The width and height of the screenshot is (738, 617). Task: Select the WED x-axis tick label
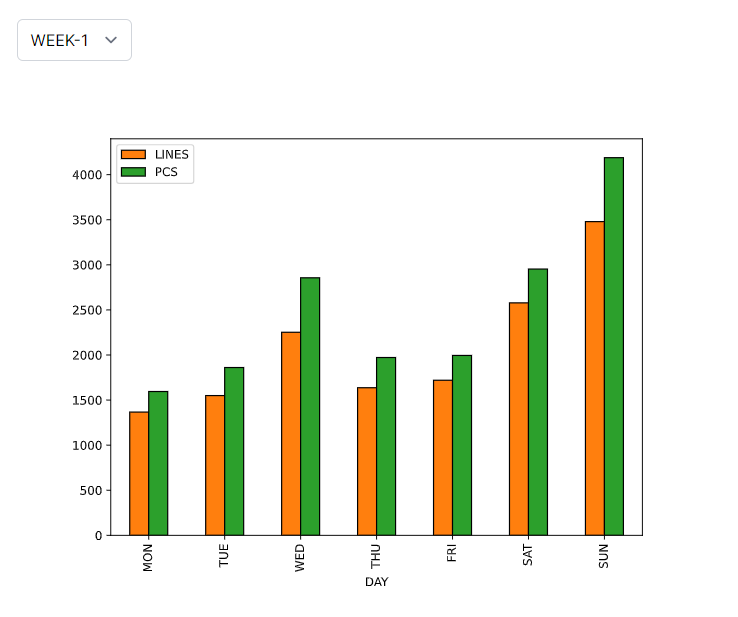coord(300,557)
